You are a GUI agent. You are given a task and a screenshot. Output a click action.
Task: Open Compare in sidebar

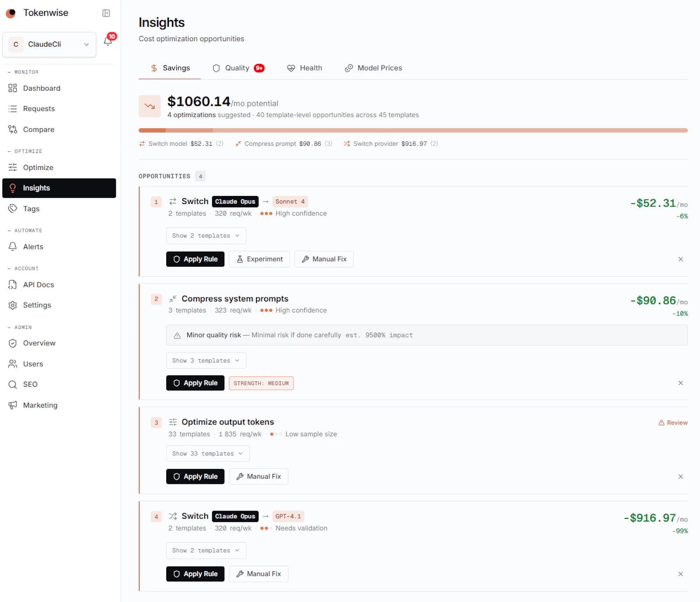tap(59, 129)
